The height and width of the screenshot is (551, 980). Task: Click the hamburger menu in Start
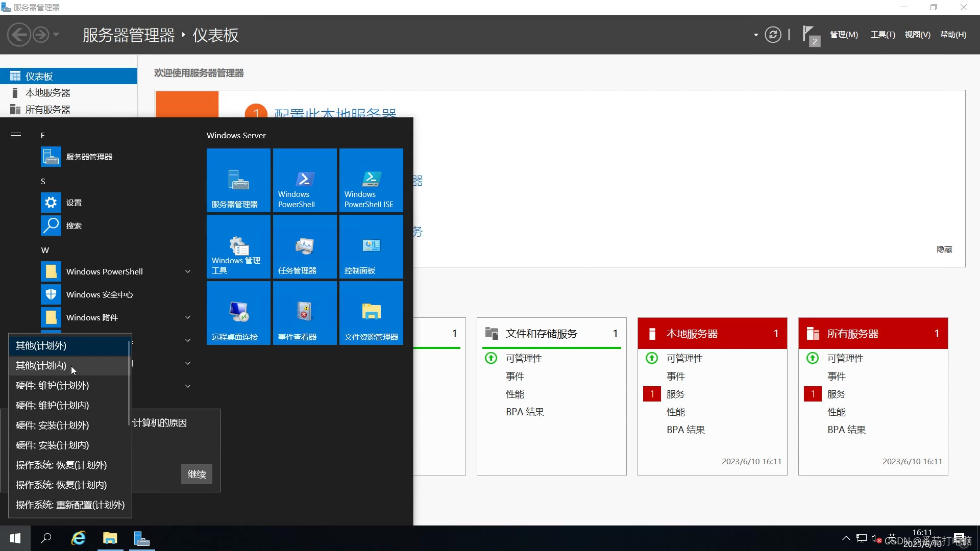pyautogui.click(x=16, y=135)
